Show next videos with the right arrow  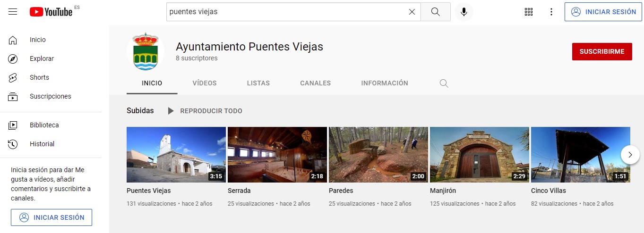(630, 154)
